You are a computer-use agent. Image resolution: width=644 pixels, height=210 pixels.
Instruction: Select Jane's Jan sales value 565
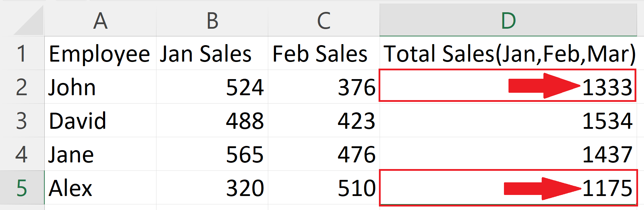click(x=212, y=154)
